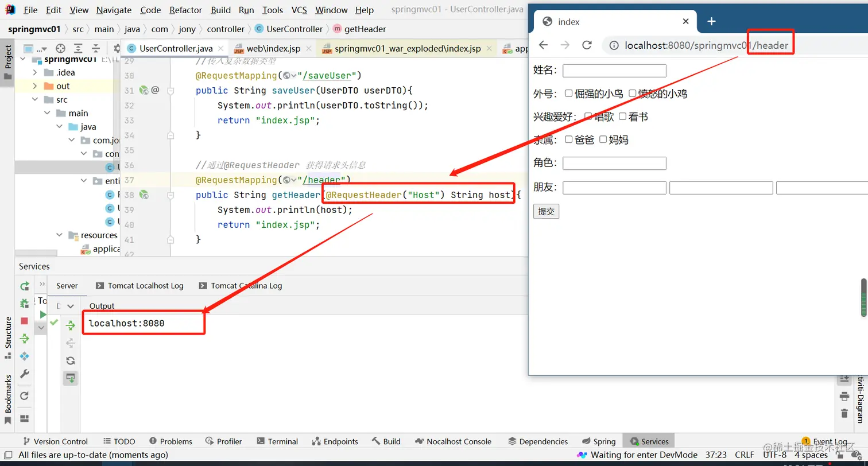This screenshot has height=466, width=868.
Task: Open server settings wrench icon
Action: point(24,374)
